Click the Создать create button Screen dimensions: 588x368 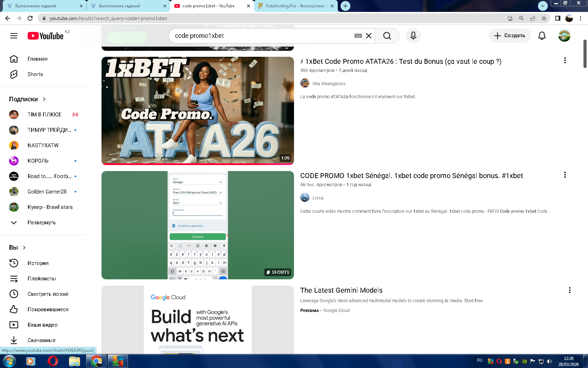[510, 36]
